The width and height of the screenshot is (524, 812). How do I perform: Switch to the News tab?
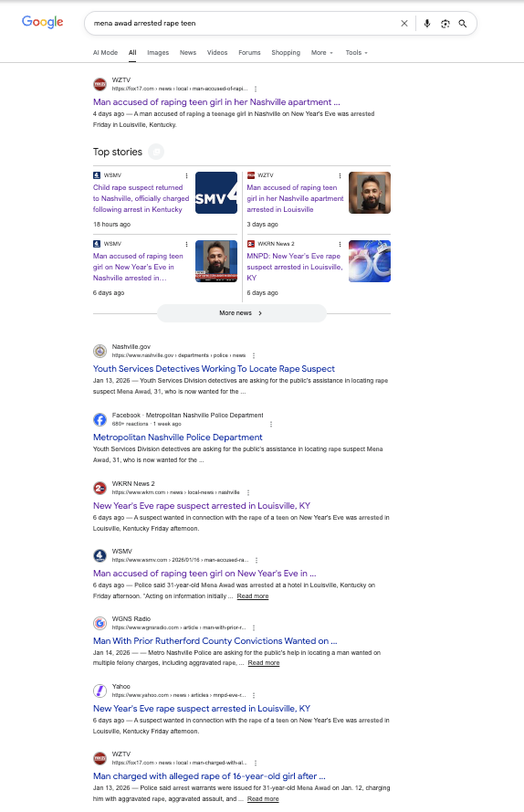click(188, 53)
